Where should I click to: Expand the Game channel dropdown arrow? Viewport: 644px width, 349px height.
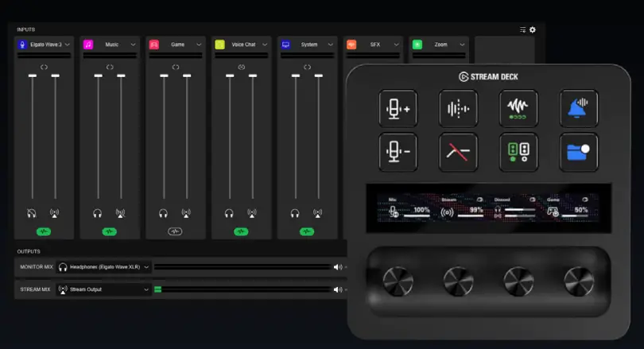pos(199,45)
